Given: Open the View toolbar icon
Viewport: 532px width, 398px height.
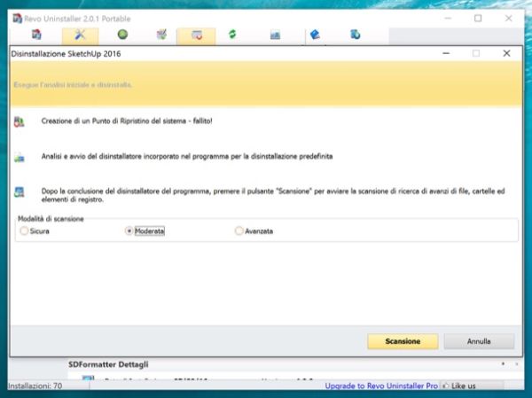Looking at the screenshot, I should click(x=275, y=35).
